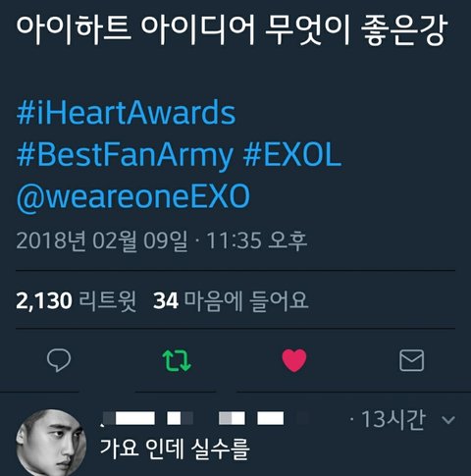
Task: Unlike the tweet via red heart
Action: (294, 360)
